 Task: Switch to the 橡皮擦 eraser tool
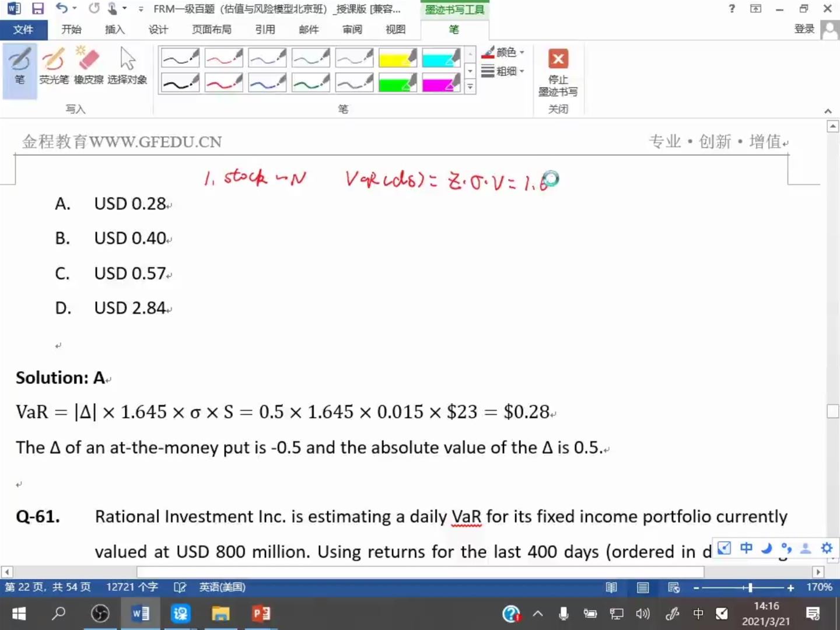click(x=89, y=66)
